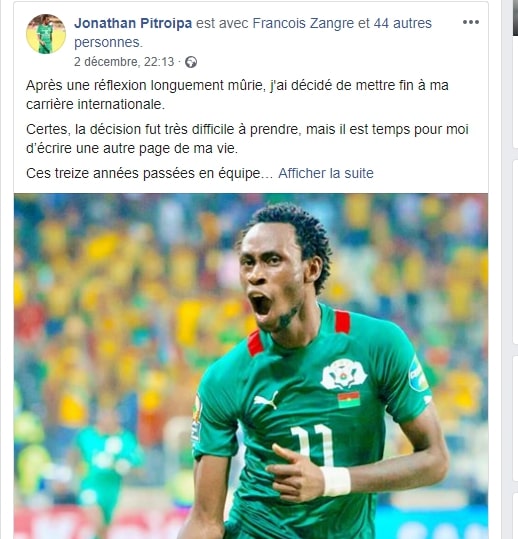Open Jonathan Pitroipa's profile picture

(46, 34)
